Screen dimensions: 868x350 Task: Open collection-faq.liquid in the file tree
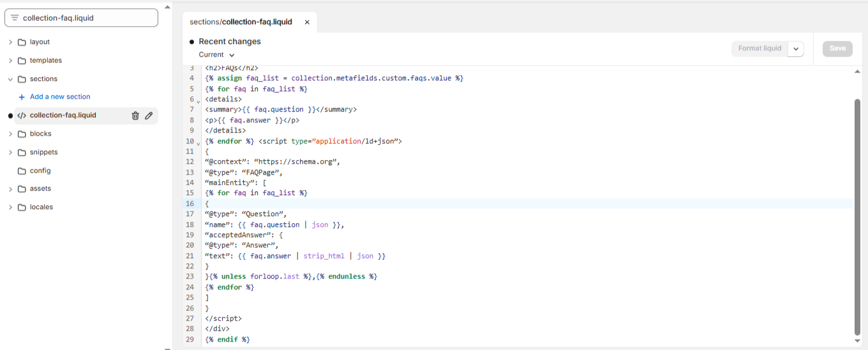(x=63, y=115)
